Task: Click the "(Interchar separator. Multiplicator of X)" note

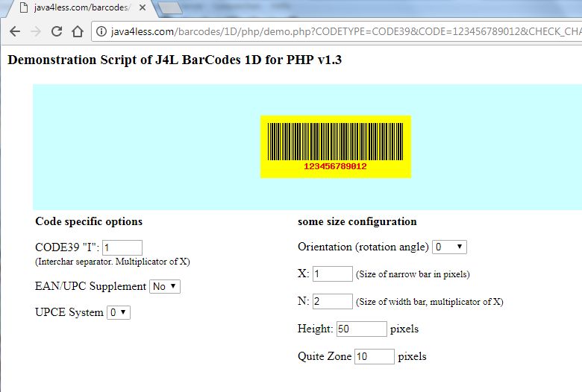Action: (x=113, y=262)
